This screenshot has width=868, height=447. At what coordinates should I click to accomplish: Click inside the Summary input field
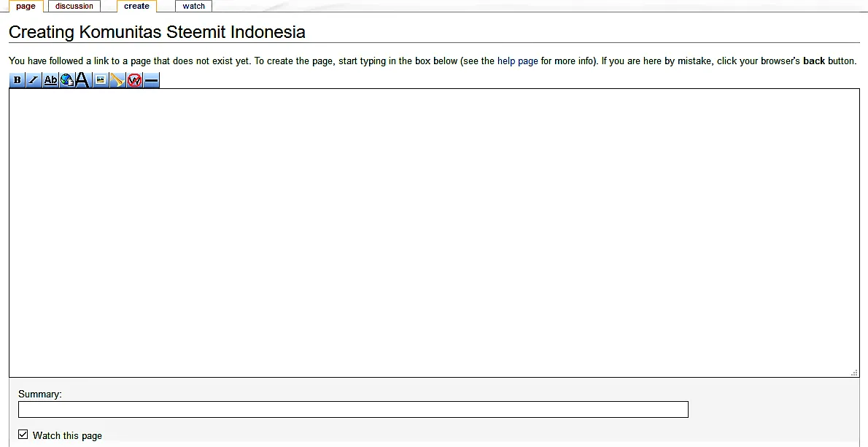353,409
